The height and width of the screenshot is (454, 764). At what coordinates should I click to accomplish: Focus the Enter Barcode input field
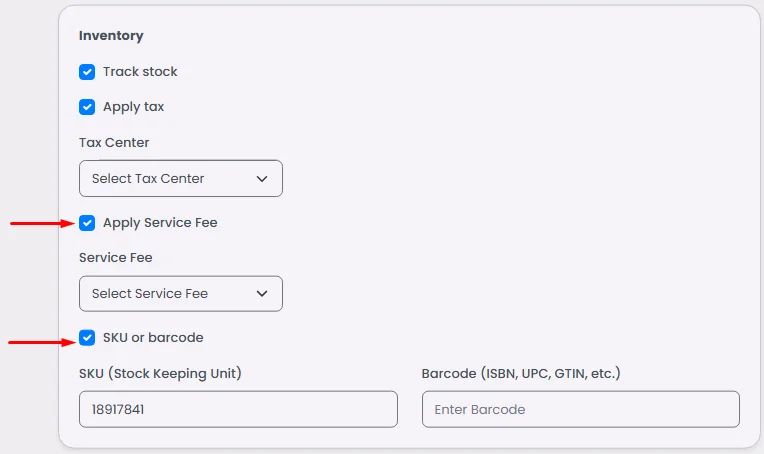580,409
